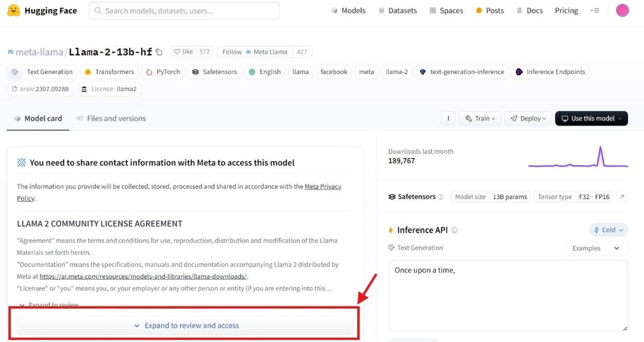Open Posts in the top navigation

(490, 11)
